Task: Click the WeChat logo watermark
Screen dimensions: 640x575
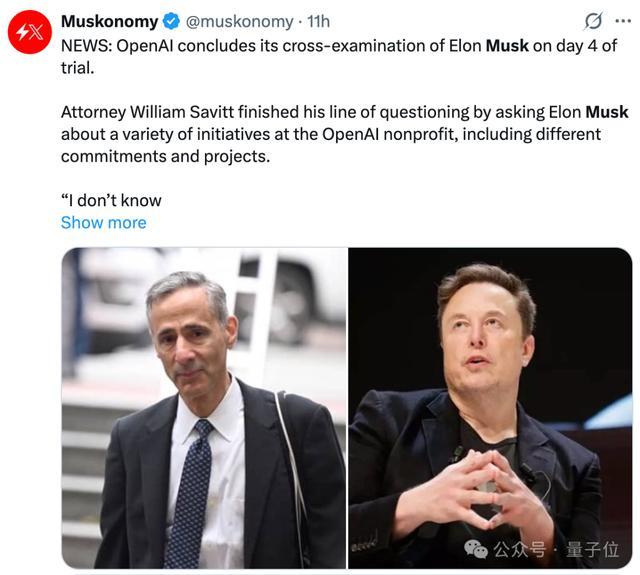Action: 476,549
